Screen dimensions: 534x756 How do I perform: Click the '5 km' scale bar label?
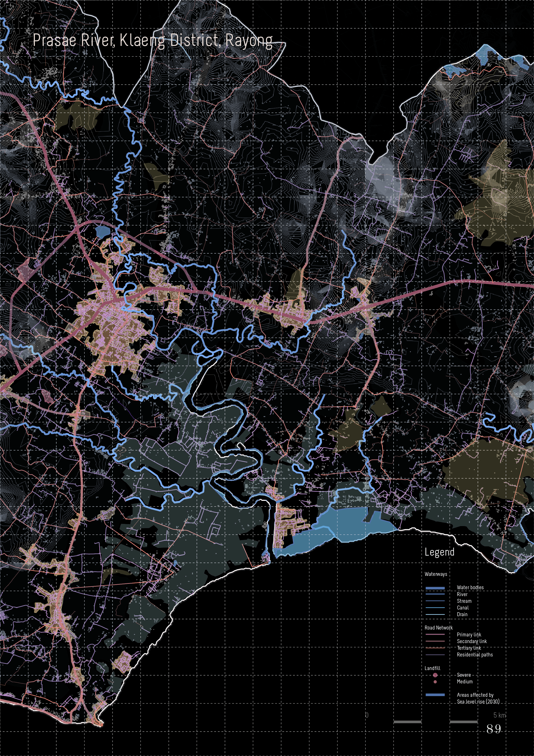[x=500, y=715]
